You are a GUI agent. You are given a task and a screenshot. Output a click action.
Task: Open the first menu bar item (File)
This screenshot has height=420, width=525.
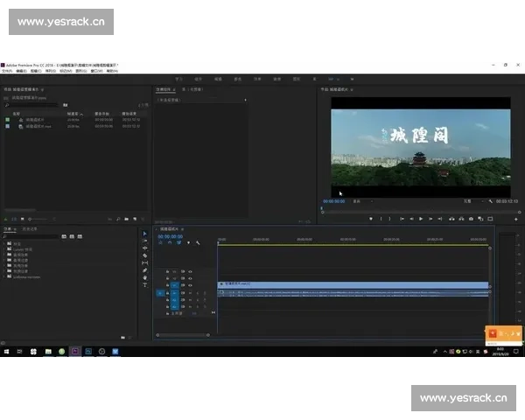(7, 71)
